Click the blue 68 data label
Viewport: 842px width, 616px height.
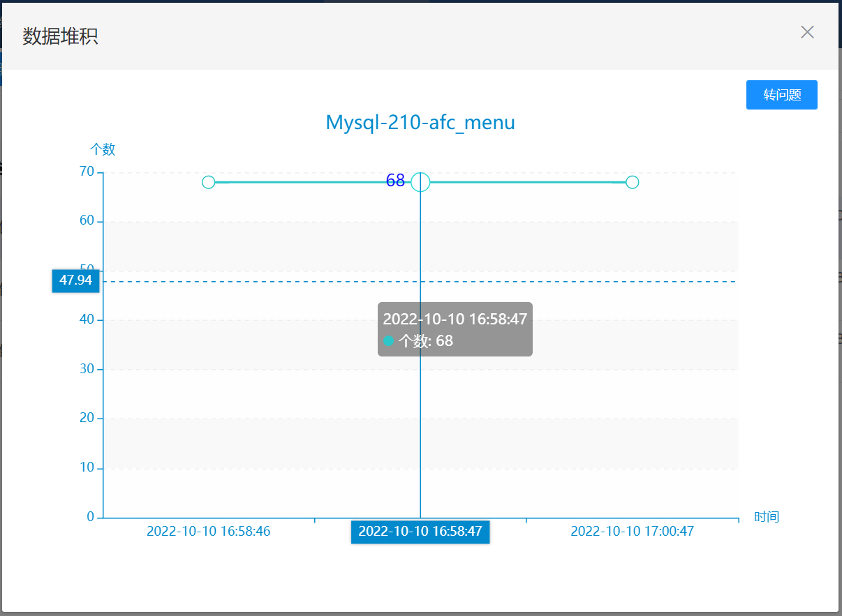(x=395, y=181)
